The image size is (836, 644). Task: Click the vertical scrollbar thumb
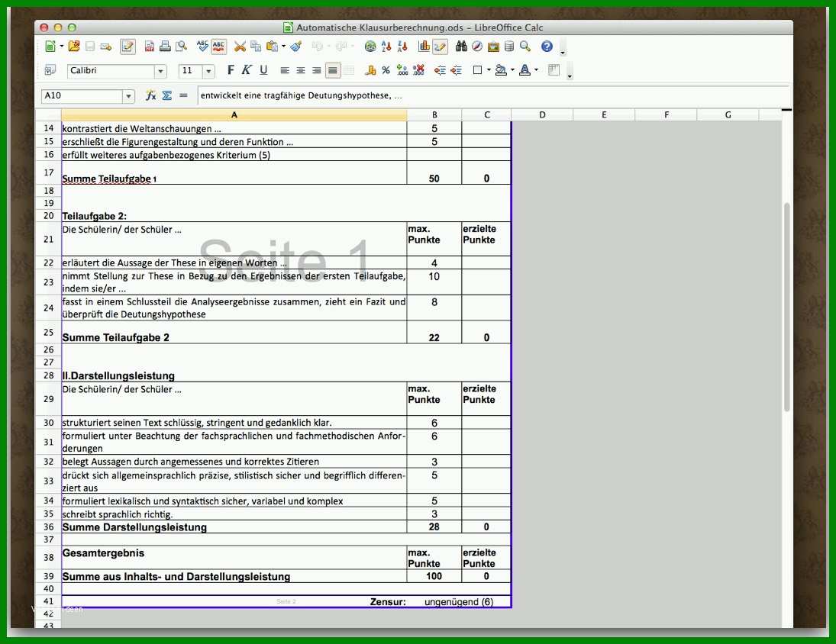click(786, 307)
